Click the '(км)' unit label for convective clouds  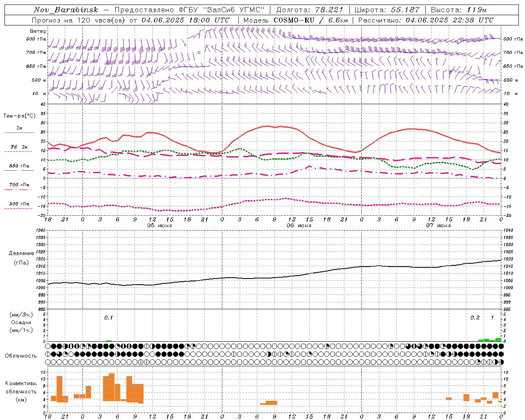(21, 399)
